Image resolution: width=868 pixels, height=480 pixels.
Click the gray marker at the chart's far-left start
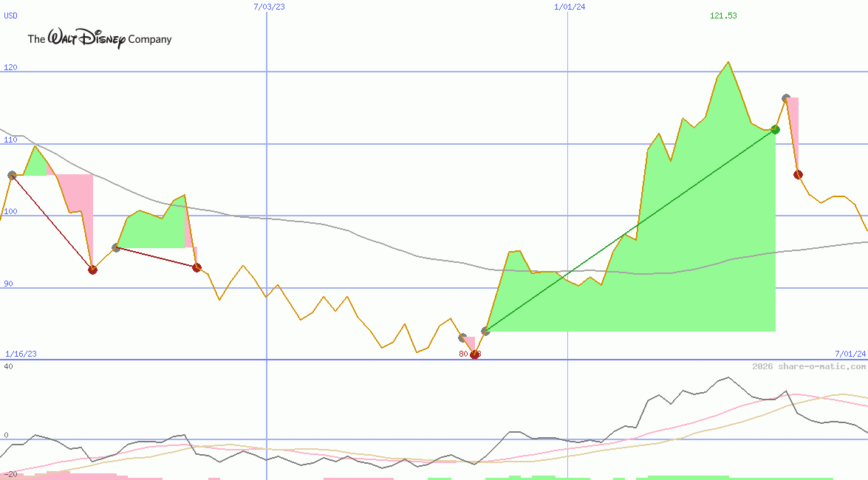click(12, 175)
